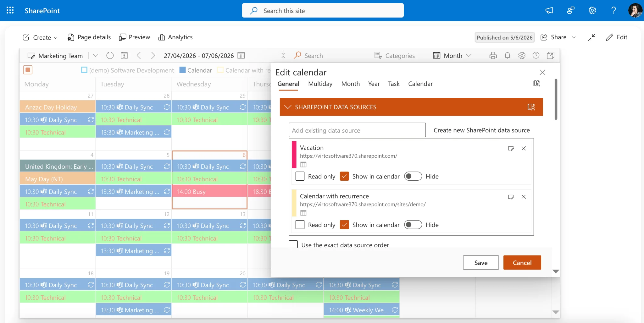Edit the Vacation data source
The height and width of the screenshot is (323, 644).
[511, 148]
